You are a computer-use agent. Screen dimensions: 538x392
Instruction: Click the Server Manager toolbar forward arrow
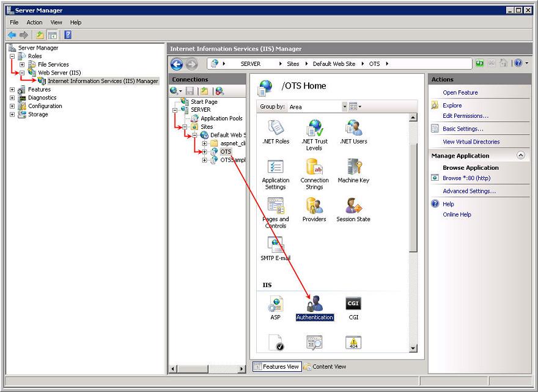coord(24,35)
